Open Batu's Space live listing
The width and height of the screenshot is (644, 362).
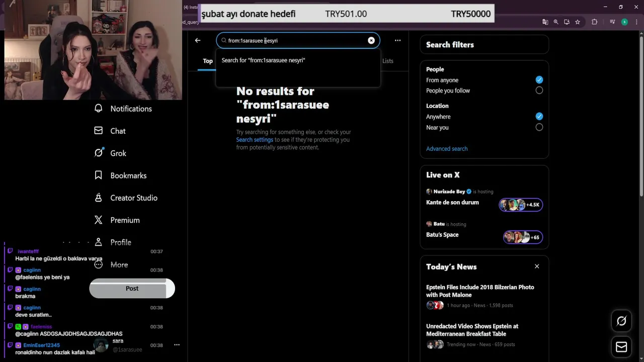point(442,235)
